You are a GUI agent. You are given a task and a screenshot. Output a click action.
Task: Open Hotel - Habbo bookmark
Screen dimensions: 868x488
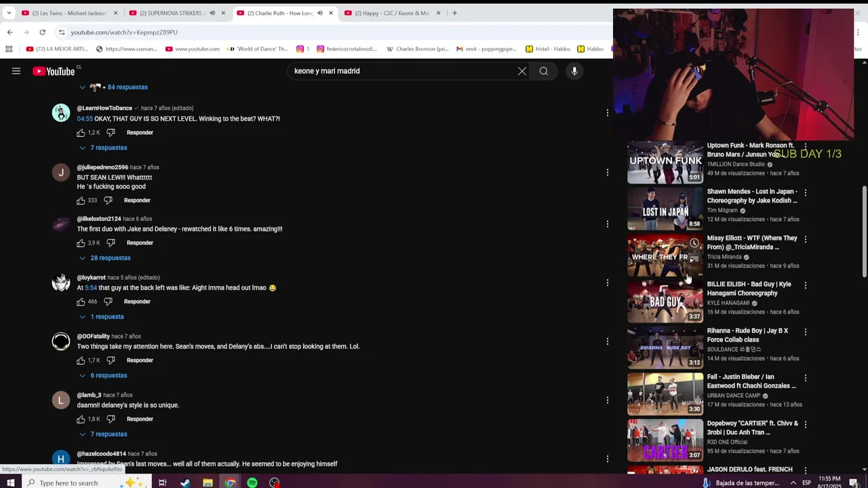coord(548,49)
